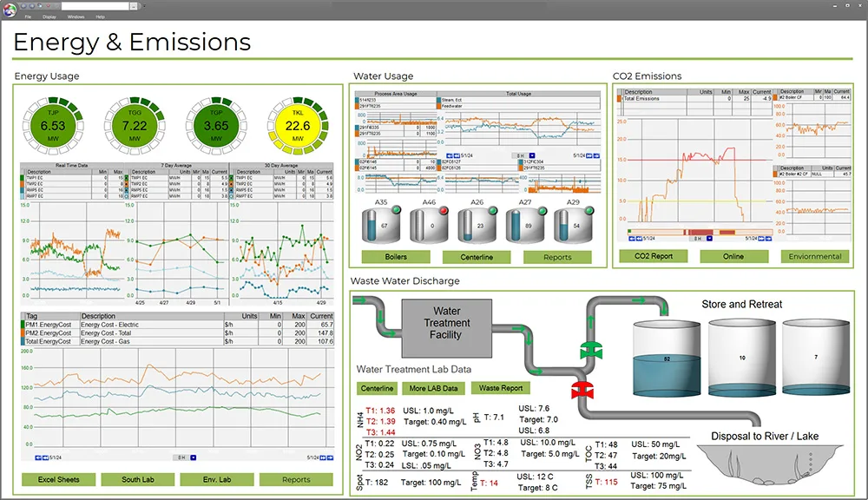Select the Water Treatment Facility block

[446, 327]
